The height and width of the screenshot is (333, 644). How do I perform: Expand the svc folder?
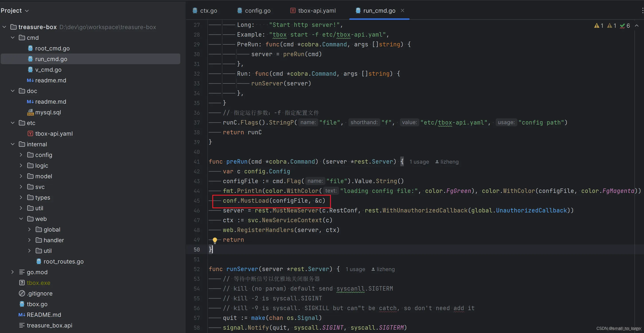[21, 187]
